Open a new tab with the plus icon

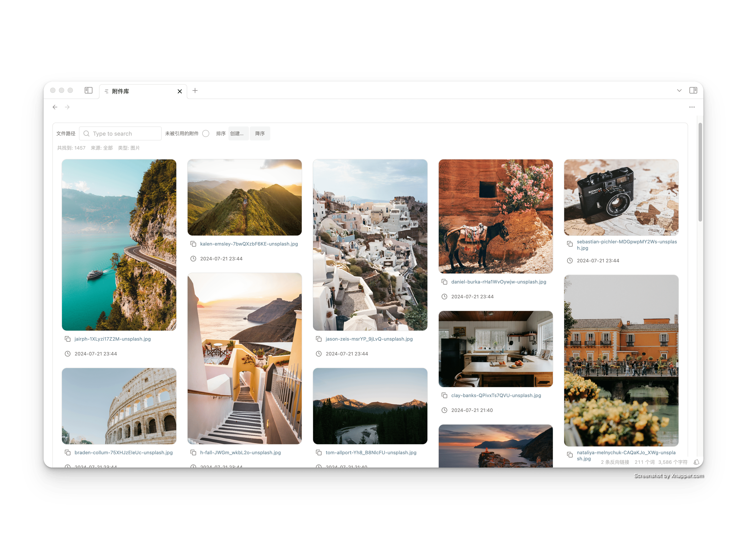[195, 90]
